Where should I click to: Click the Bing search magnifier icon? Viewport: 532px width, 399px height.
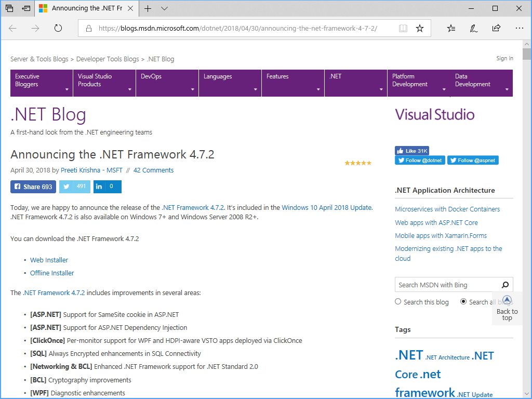pos(504,285)
